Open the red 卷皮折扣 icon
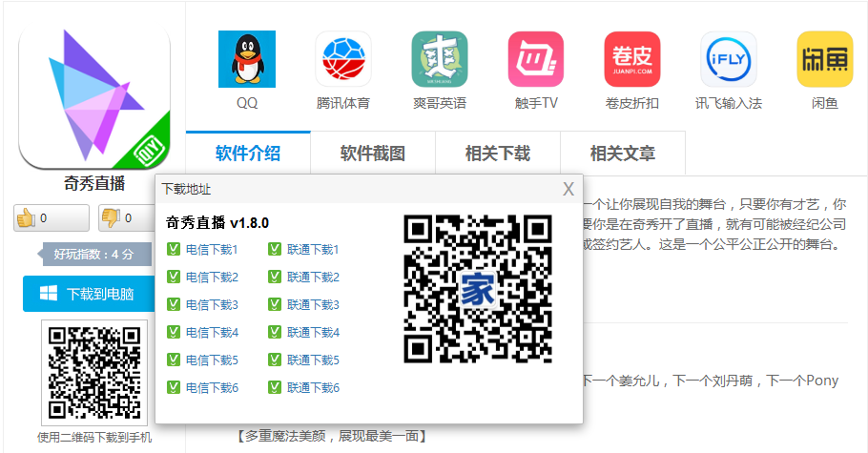 pos(632,59)
